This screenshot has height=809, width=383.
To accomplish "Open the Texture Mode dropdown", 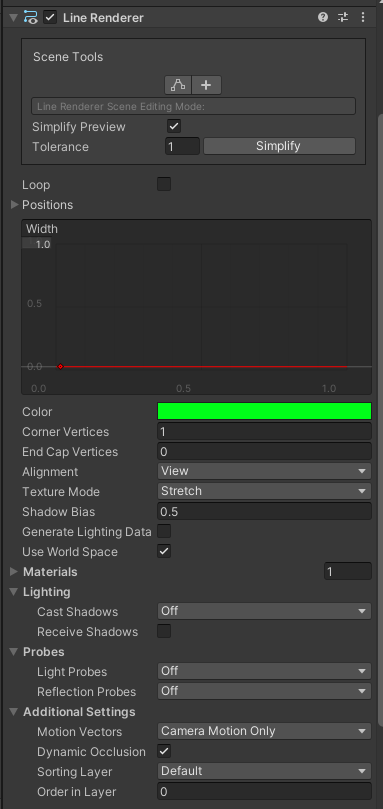I will [x=264, y=491].
